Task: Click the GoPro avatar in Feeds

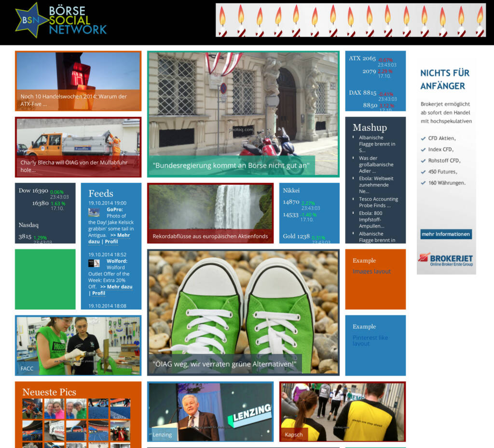Action: (x=94, y=212)
